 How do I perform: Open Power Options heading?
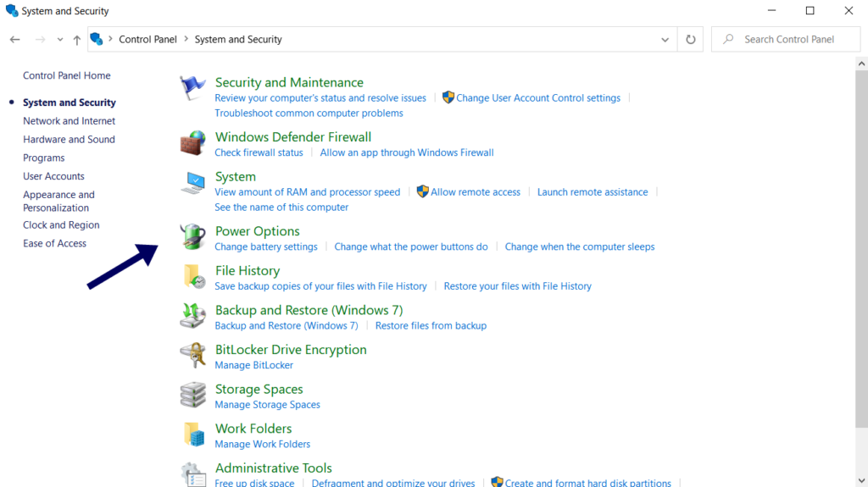pos(258,231)
